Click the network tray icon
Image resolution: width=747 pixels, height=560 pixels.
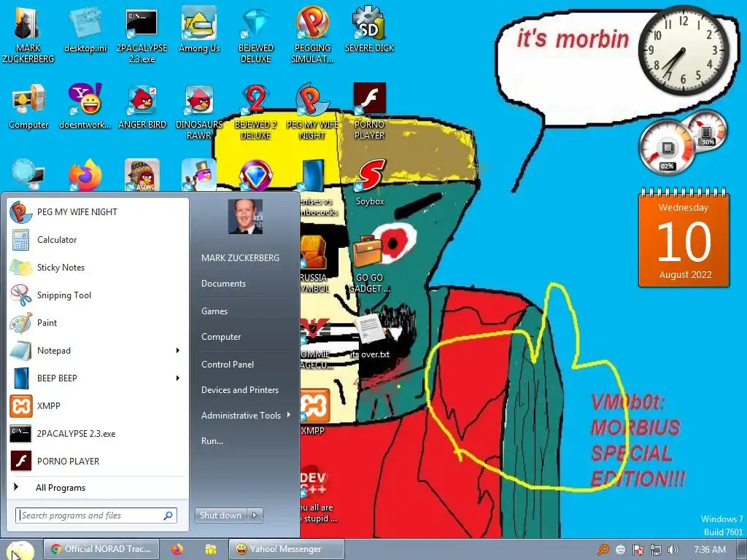[656, 550]
